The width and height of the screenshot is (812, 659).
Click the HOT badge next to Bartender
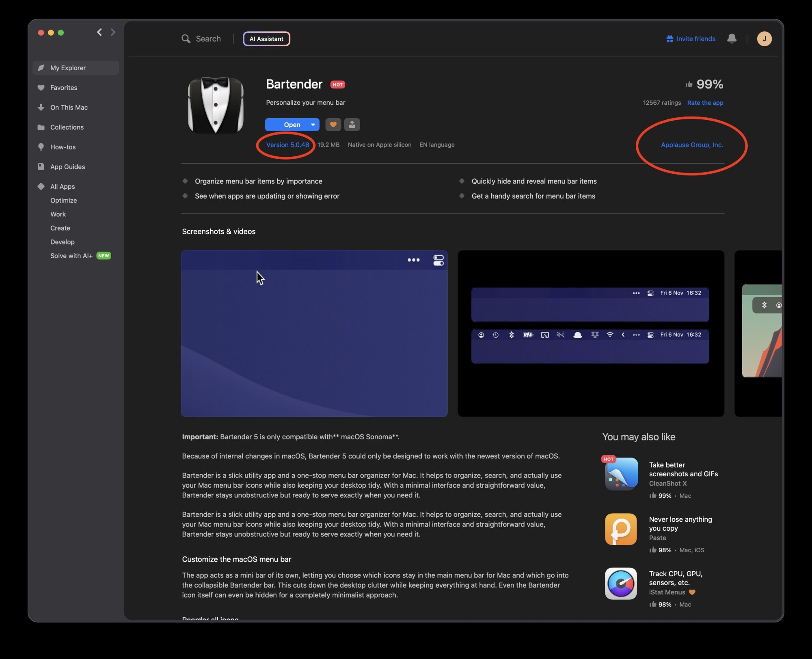click(x=337, y=84)
